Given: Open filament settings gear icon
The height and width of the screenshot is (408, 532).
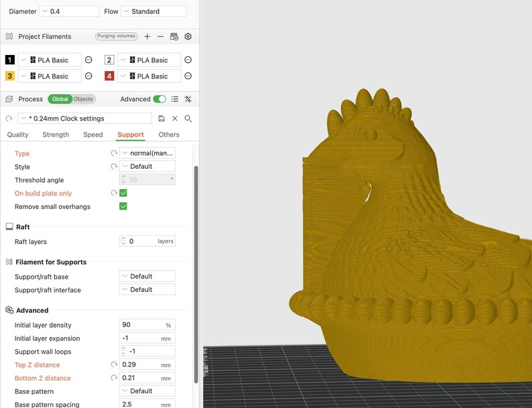Looking at the screenshot, I should pos(188,37).
